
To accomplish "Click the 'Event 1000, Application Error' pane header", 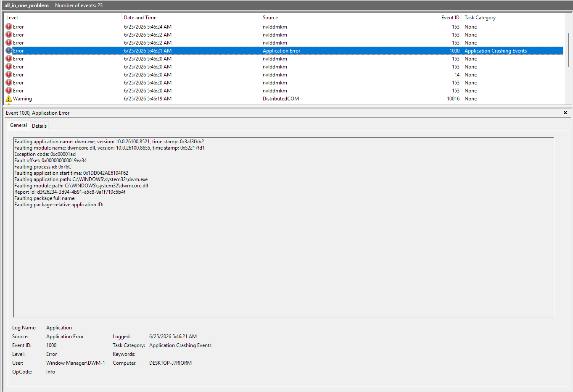I will pyautogui.click(x=38, y=113).
